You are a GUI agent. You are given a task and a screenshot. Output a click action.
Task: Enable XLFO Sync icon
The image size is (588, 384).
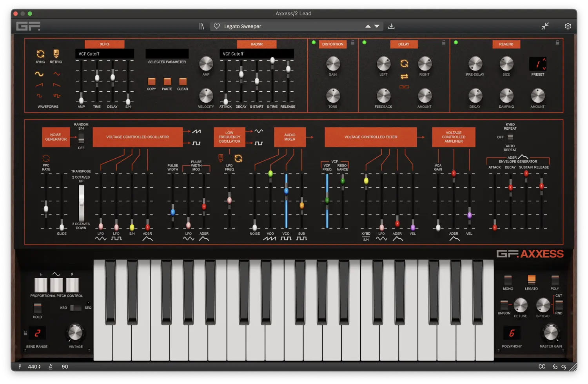coord(40,54)
